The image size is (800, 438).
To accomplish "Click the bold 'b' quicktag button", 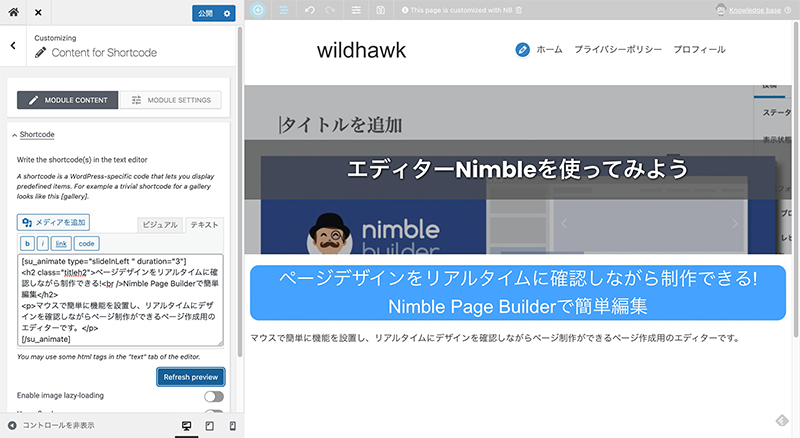I will [28, 243].
